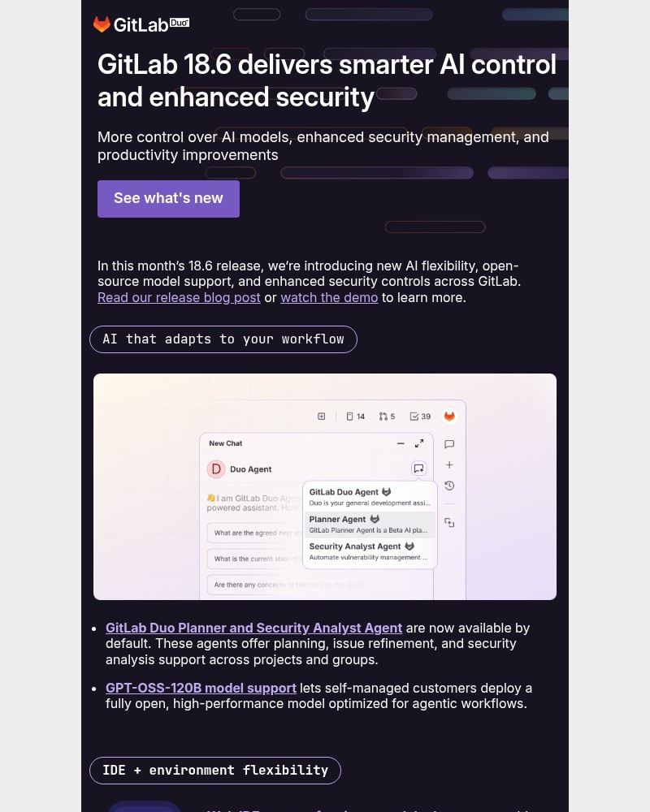Click the chat bubble icon in the right sidebar
Image resolution: width=650 pixels, height=812 pixels.
click(x=449, y=444)
